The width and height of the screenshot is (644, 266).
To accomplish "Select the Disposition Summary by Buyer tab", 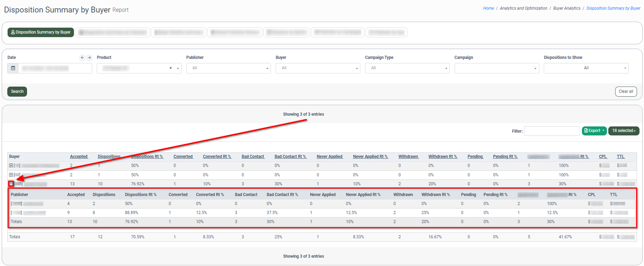I will pyautogui.click(x=41, y=32).
